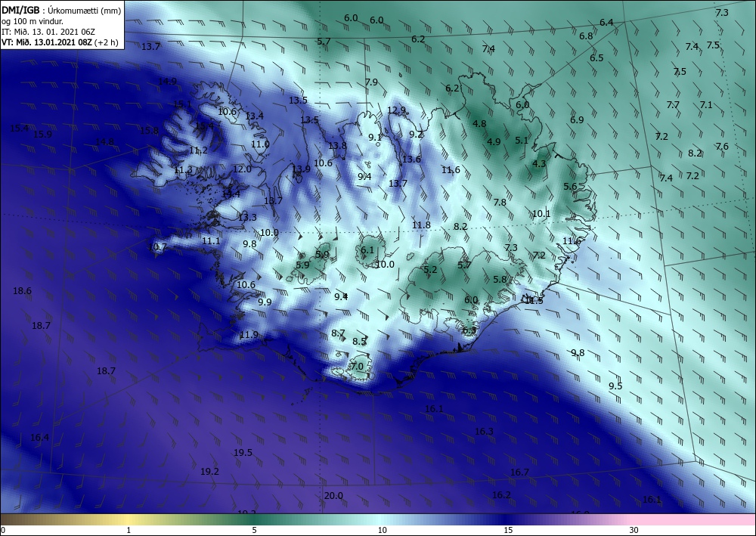This screenshot has height=536, width=756.
Task: Click the dark blue part of the color scale at label 15
Action: 508,519
